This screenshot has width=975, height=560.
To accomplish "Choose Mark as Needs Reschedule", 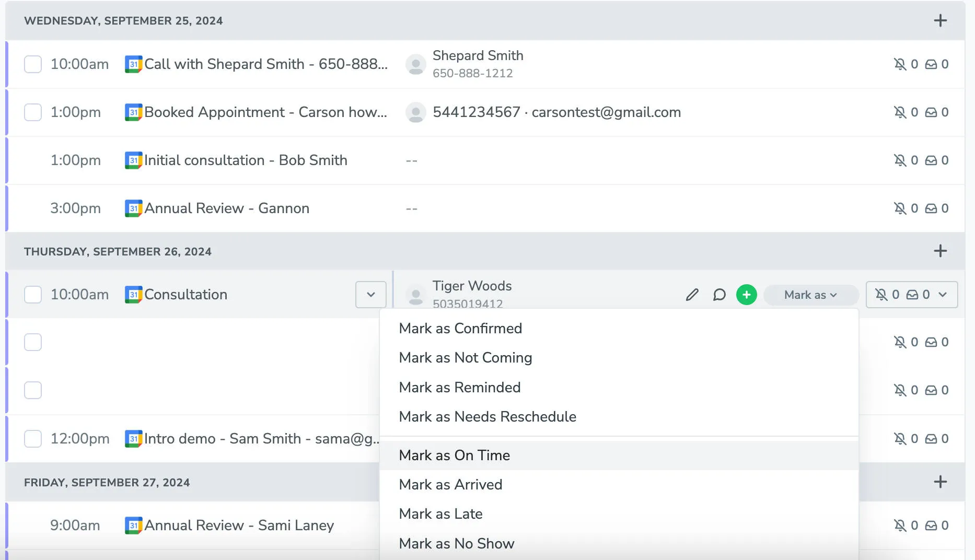I will point(487,417).
